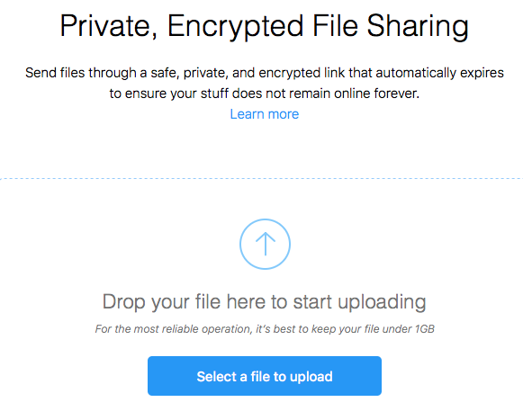Click the Select a file to upload button
Screen dimensions: 523x420
[265, 376]
